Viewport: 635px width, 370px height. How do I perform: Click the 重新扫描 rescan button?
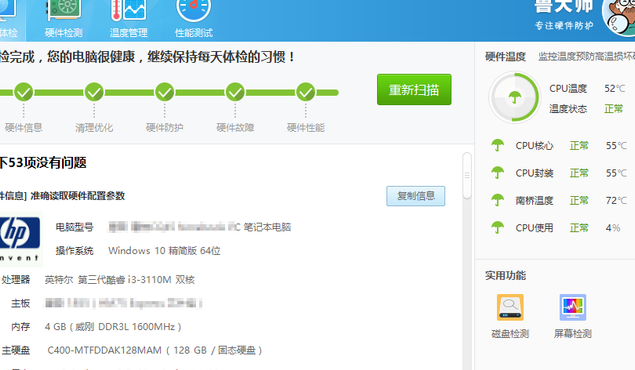click(x=414, y=89)
